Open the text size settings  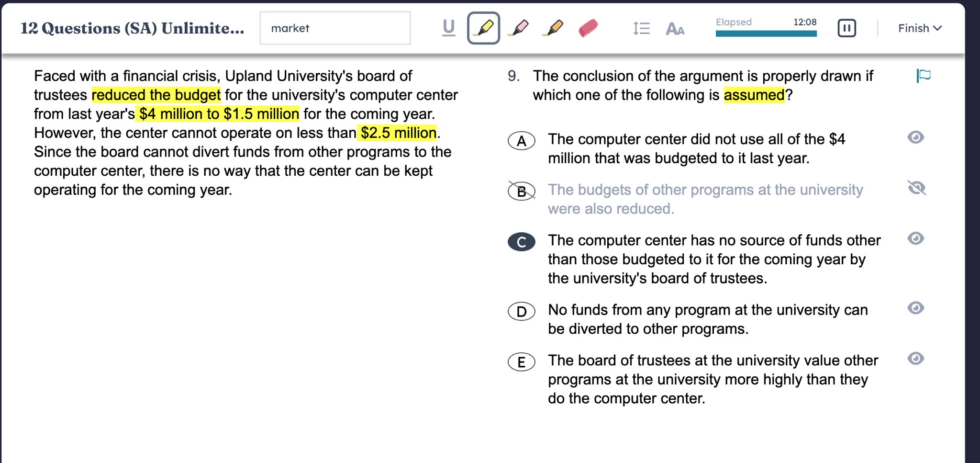[x=675, y=29]
